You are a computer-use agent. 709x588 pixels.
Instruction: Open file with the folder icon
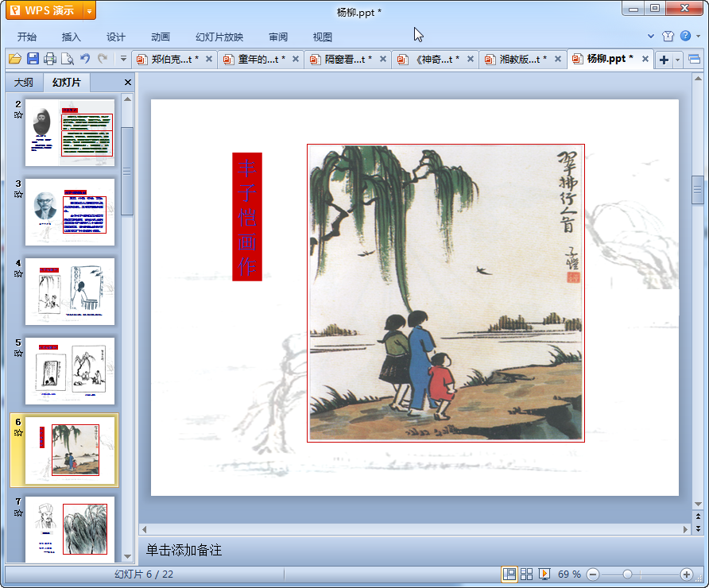(15, 59)
